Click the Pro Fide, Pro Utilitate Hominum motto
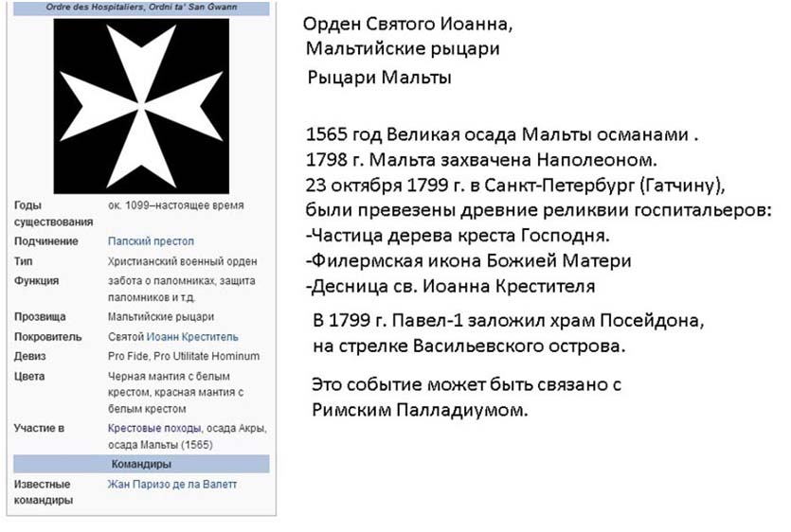Screen dimensions: 791x532 coord(183,356)
